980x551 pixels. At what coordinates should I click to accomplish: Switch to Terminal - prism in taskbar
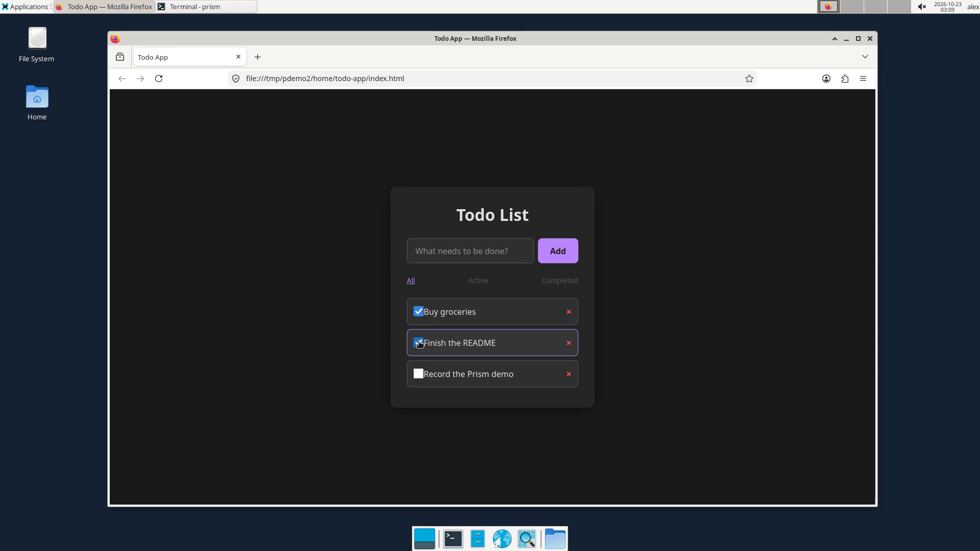point(206,7)
